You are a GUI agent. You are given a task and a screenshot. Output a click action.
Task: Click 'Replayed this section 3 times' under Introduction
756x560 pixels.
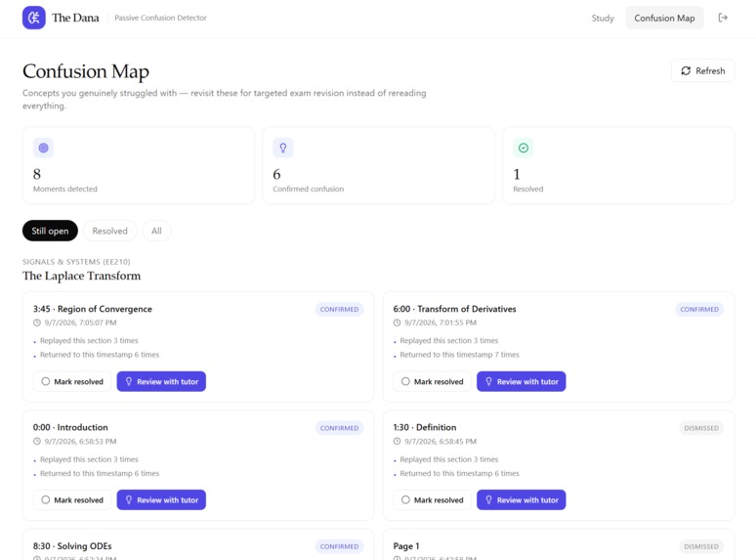click(89, 459)
